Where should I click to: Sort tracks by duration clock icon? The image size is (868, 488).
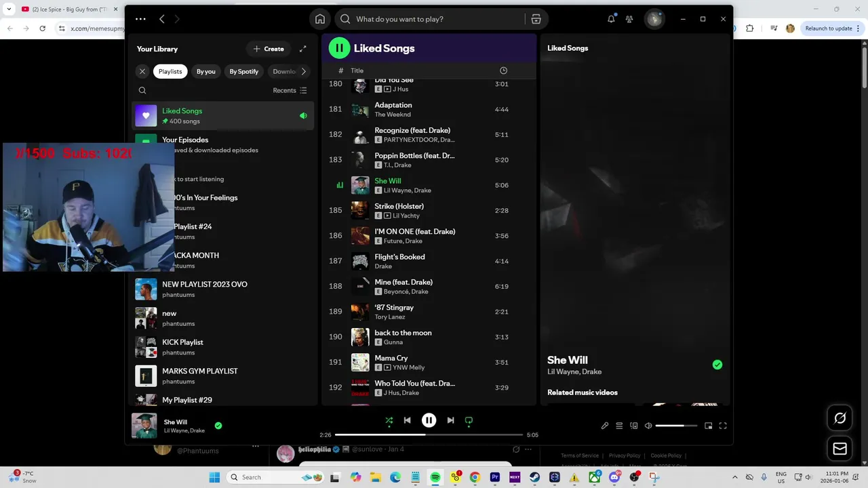[503, 70]
